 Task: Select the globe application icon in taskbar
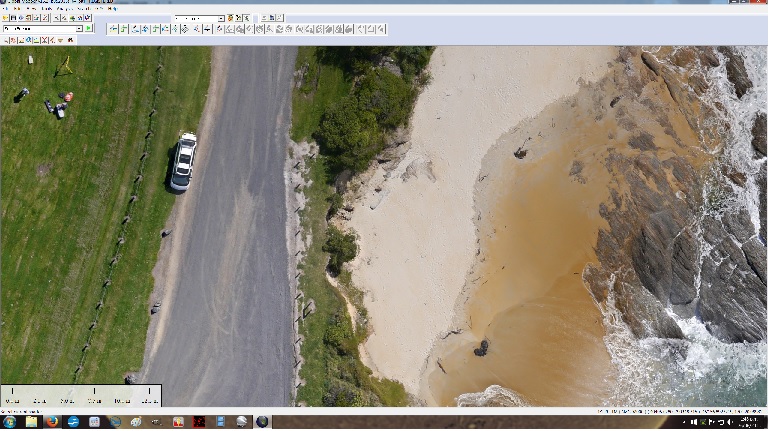pos(263,422)
